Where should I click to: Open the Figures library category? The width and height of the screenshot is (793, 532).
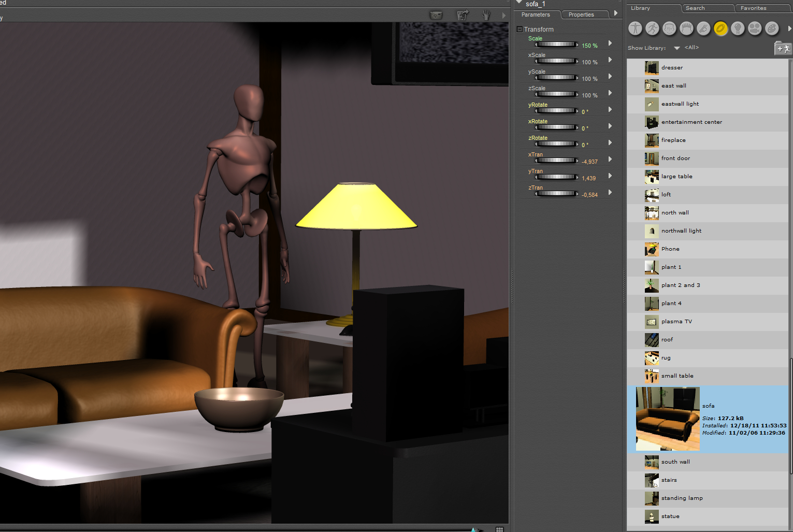(636, 28)
